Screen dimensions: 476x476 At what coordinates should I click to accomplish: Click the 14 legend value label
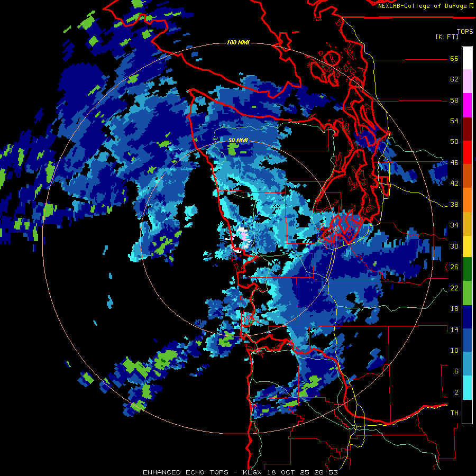coord(454,329)
